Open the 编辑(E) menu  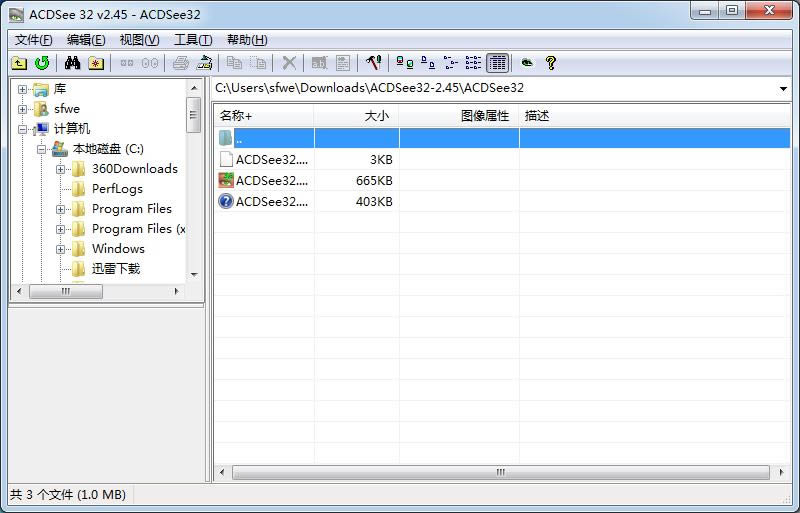[x=86, y=40]
